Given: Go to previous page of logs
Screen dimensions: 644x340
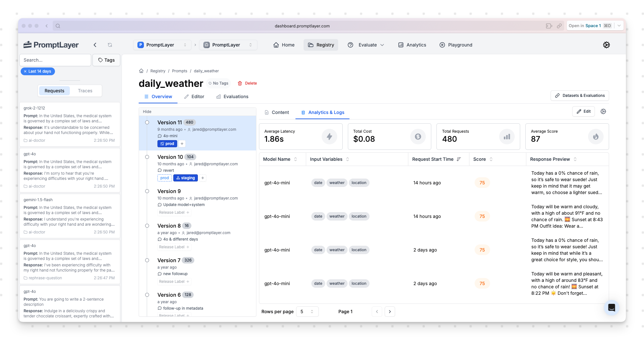Looking at the screenshot, I should point(377,312).
